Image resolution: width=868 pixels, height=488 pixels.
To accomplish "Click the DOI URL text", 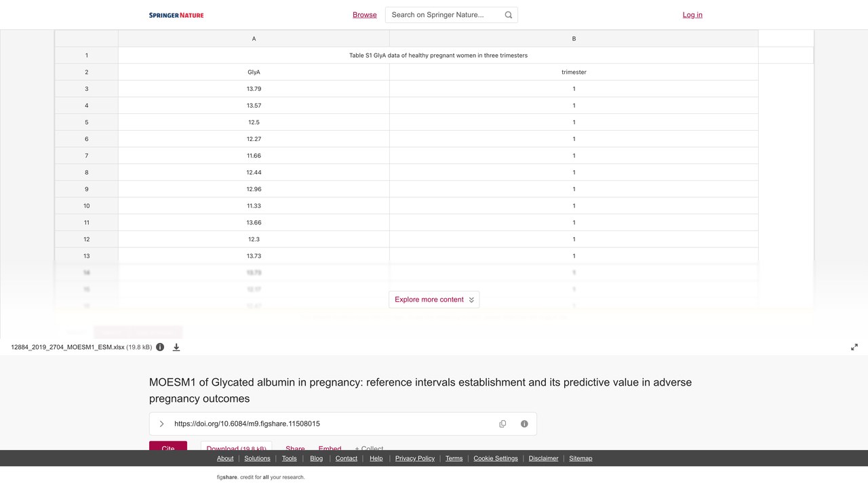I will click(247, 424).
